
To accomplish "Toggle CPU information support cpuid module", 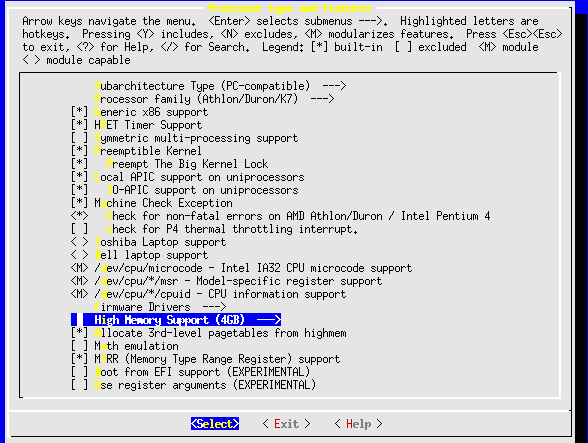I will 80,294.
